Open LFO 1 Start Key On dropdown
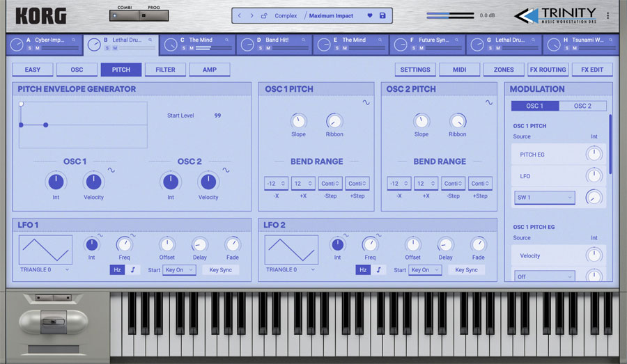This screenshot has width=627, height=364. point(179,270)
